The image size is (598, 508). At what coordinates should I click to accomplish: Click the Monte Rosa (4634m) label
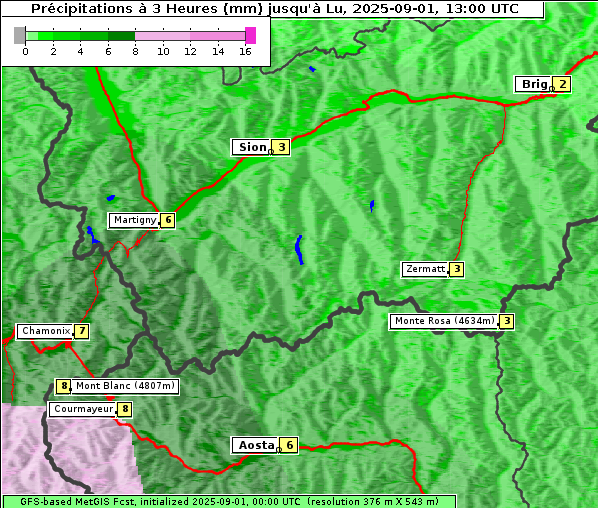[444, 321]
